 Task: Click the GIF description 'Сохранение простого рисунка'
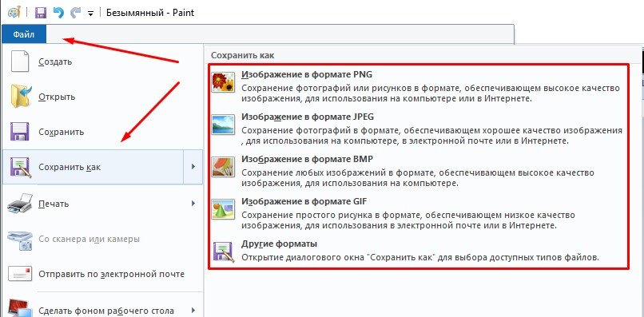tap(407, 220)
